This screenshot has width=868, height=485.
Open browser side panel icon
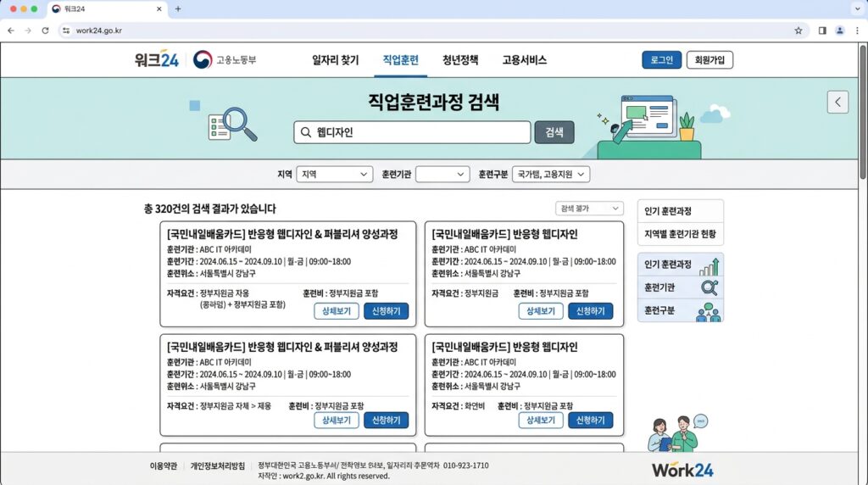coord(822,31)
